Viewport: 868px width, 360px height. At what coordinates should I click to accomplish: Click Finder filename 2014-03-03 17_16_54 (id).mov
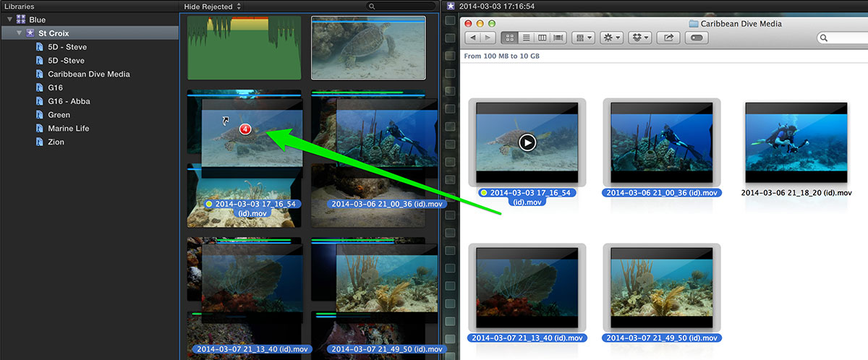(x=528, y=197)
